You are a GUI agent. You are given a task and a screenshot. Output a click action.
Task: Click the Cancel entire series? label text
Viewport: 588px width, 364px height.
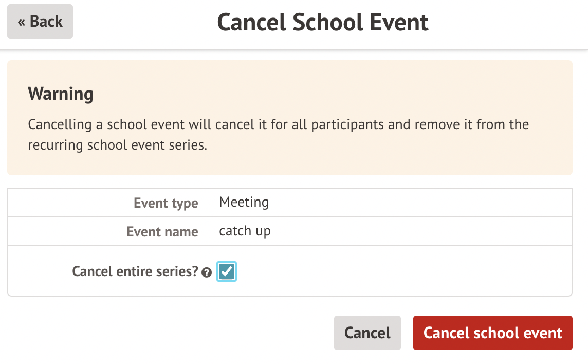click(x=135, y=271)
